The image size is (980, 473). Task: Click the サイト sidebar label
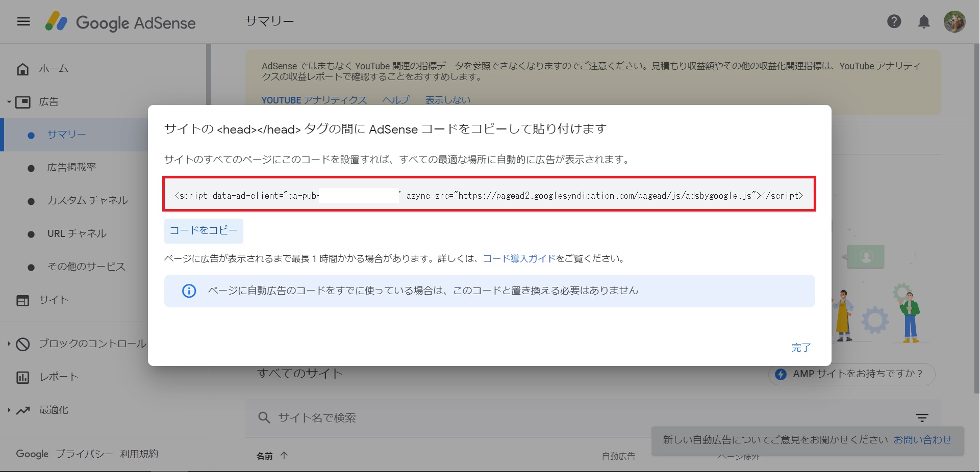point(54,300)
